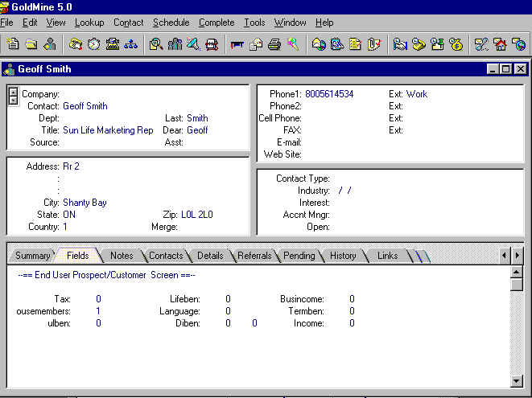Click the checklist notepad icon
532x398 pixels.
pyautogui.click(x=355, y=44)
